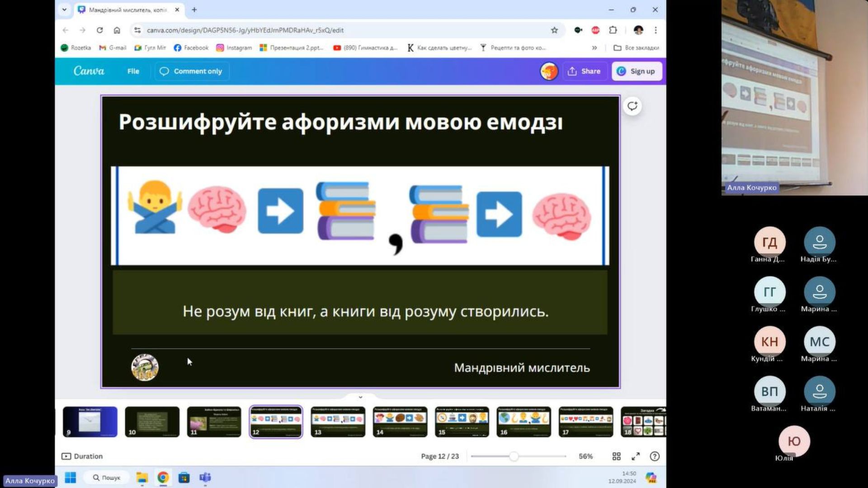The height and width of the screenshot is (488, 868).
Task: Click the Canva logo
Action: 89,71
